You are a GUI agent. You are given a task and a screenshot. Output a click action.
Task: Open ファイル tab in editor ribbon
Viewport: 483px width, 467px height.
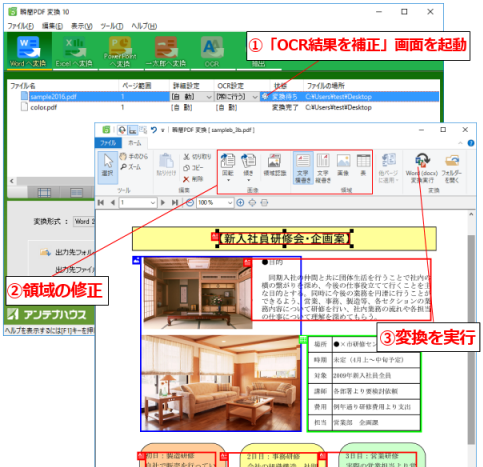(108, 143)
